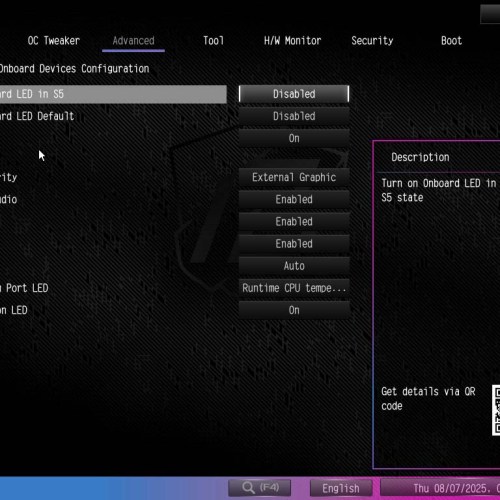Open Disabled option for LED Default
This screenshot has width=500, height=500.
point(294,116)
